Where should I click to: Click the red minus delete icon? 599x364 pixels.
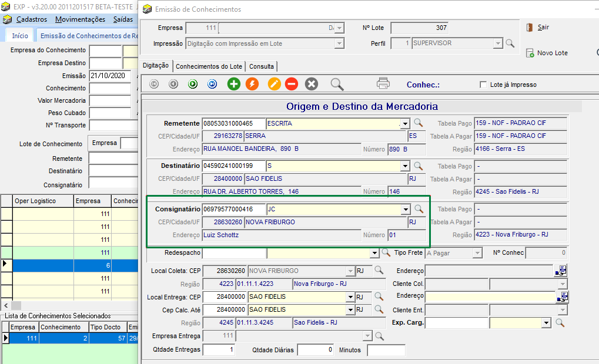click(292, 84)
